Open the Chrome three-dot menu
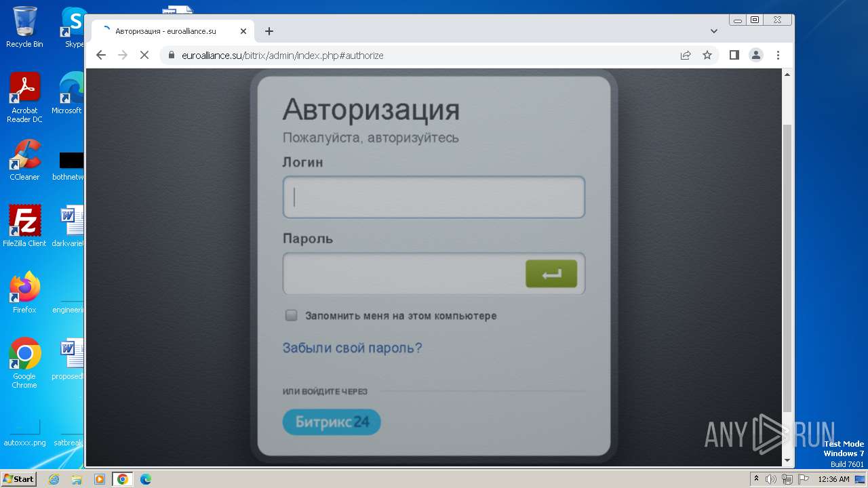Viewport: 868px width, 488px height. (x=778, y=55)
